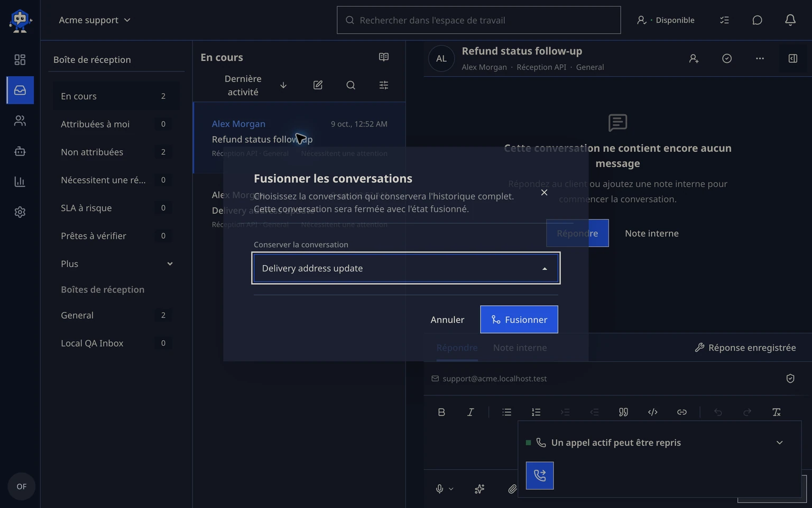
Task: Open the bot automation icon in sidebar
Action: coord(20,151)
